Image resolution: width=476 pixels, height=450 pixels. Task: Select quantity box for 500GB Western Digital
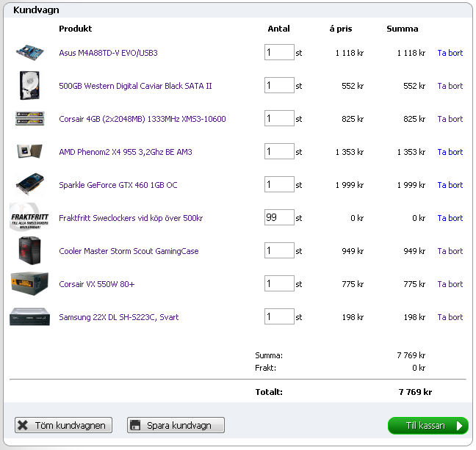[x=279, y=85]
